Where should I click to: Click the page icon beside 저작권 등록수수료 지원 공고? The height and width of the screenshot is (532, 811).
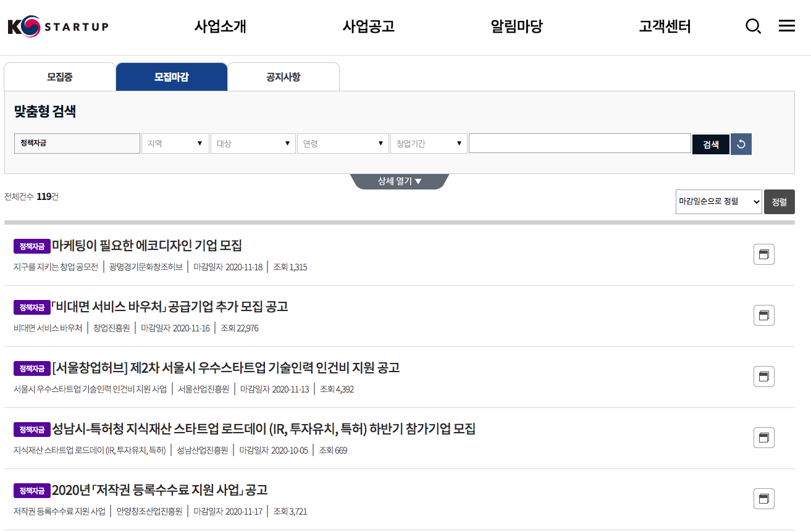pyautogui.click(x=763, y=498)
